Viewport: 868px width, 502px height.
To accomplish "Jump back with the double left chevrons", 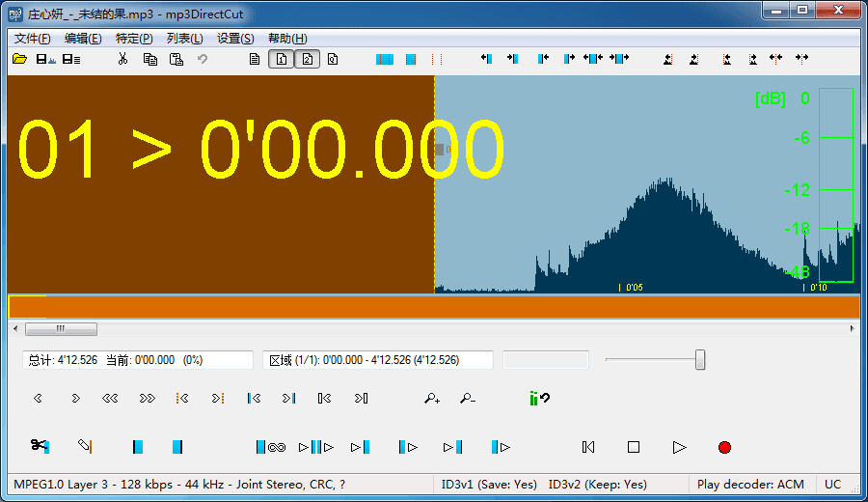I will point(110,398).
